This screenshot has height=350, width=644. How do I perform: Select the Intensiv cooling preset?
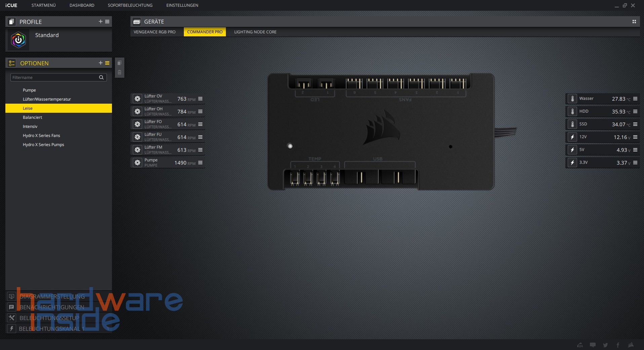30,126
